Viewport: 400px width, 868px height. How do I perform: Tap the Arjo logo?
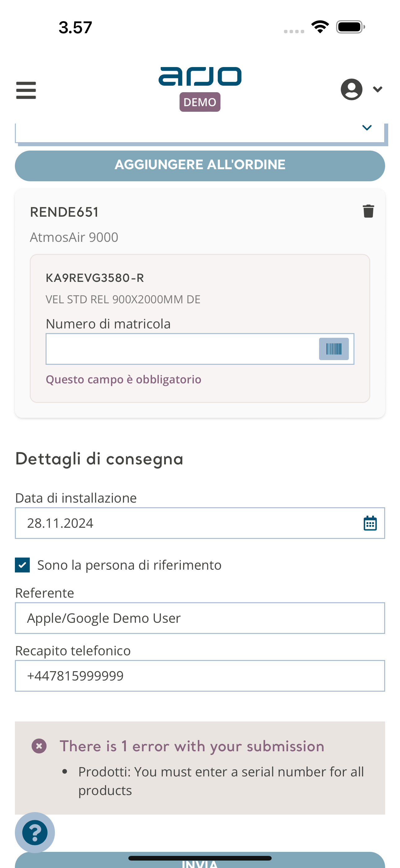pos(200,76)
